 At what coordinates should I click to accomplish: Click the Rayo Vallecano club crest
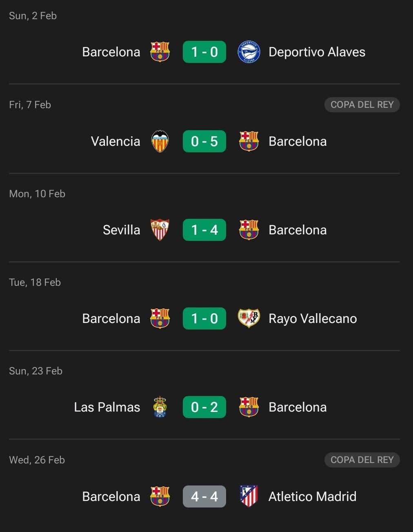(249, 318)
